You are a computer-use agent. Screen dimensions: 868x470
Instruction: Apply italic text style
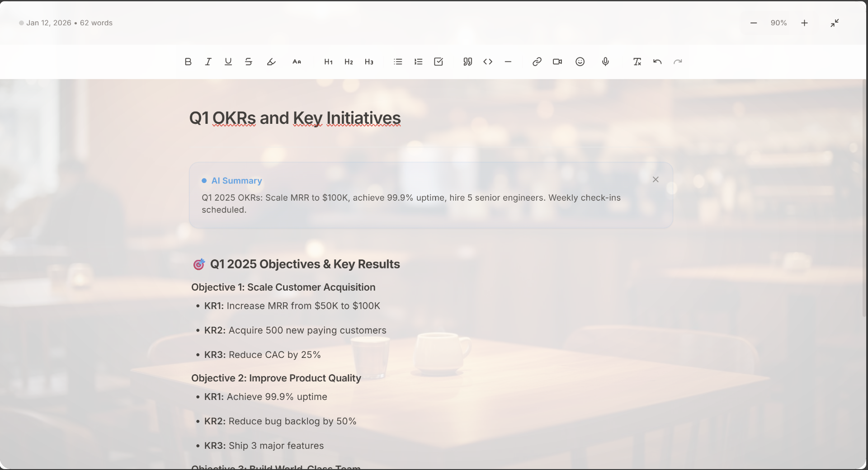208,62
